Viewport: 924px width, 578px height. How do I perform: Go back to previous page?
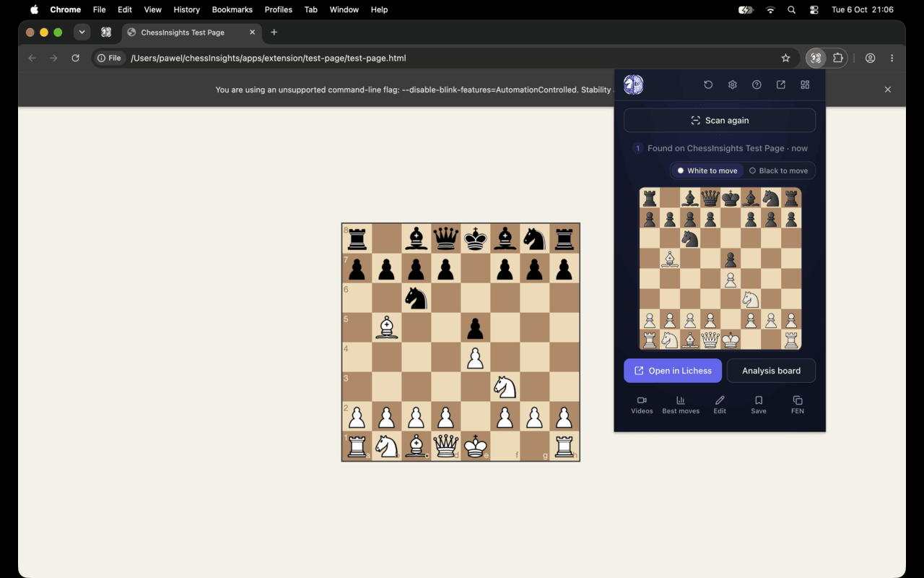click(32, 58)
